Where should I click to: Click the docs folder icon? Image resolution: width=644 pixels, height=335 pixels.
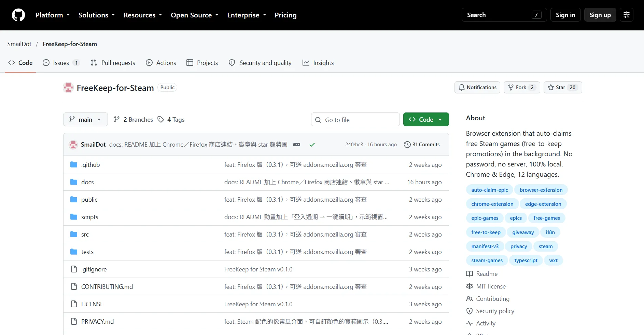click(x=74, y=182)
